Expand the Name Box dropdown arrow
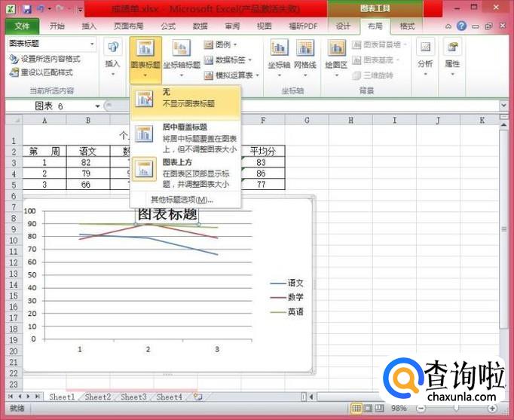The image size is (514, 420). tap(98, 106)
